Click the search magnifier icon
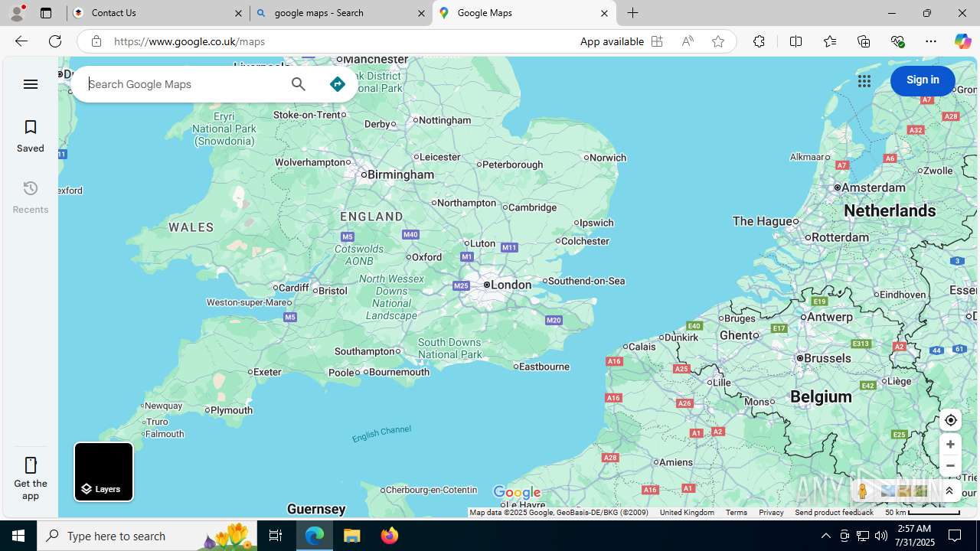Image resolution: width=980 pixels, height=551 pixels. click(x=299, y=84)
